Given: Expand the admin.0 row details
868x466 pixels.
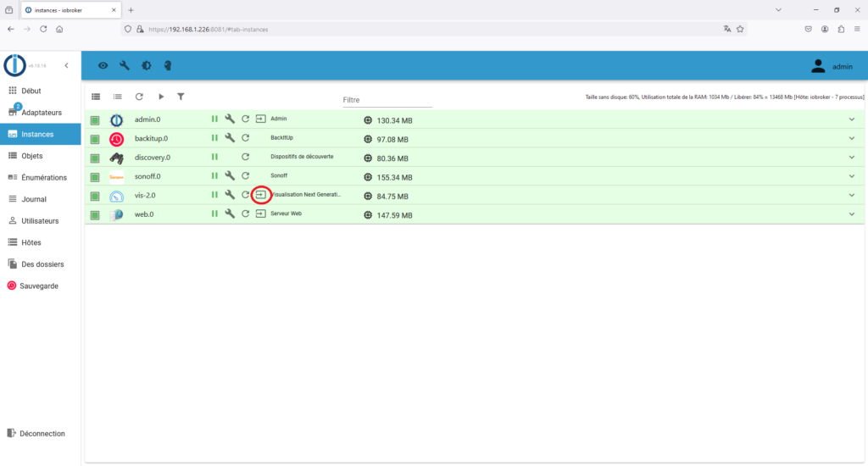Looking at the screenshot, I should click(x=852, y=119).
